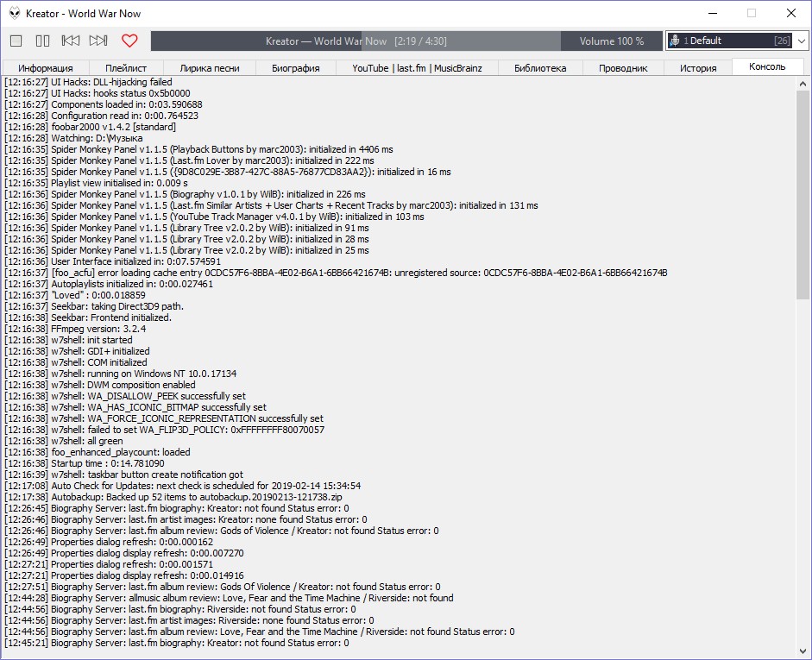812x660 pixels.
Task: Select 'Autoplaylists initialized in: 0:00.027461' line
Action: click(108, 284)
